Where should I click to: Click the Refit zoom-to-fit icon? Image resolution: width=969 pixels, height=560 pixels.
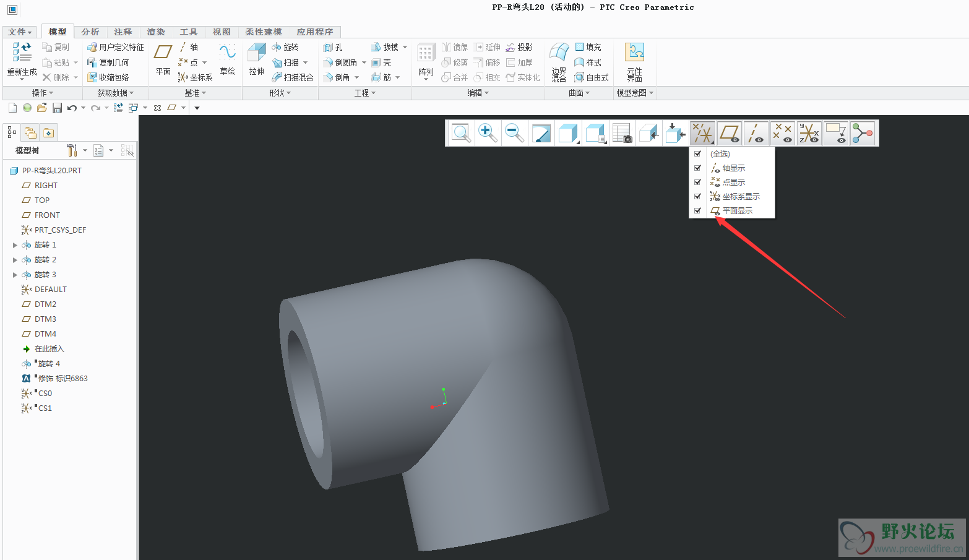click(461, 133)
